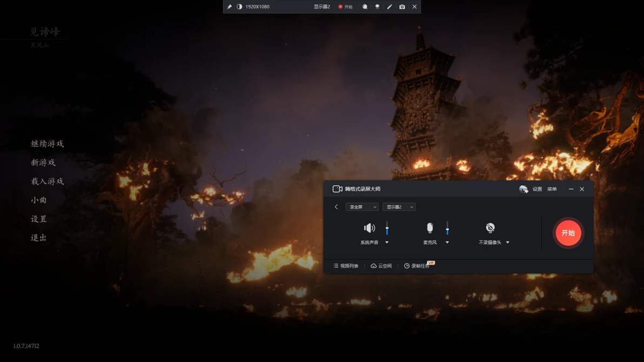Open the 视频列表 video list
Screen dimensions: 644x362
coord(346,266)
